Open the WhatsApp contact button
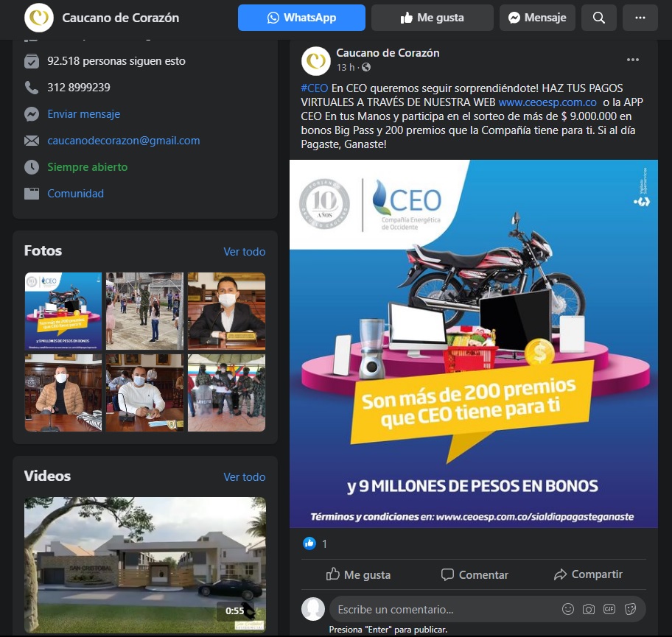 click(x=301, y=18)
